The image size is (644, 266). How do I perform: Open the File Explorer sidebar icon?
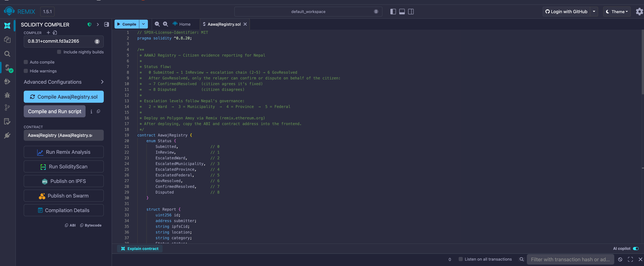(7, 40)
